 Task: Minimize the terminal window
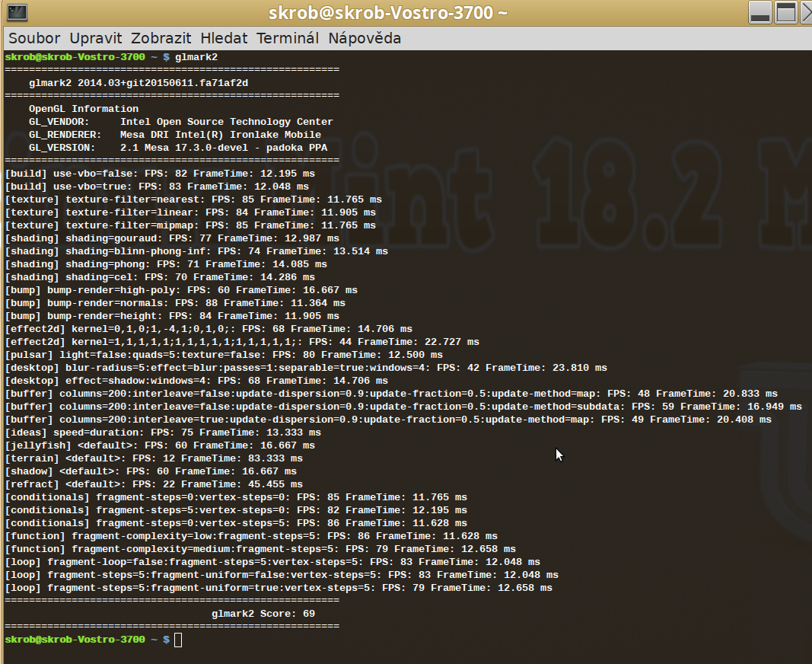[x=759, y=12]
